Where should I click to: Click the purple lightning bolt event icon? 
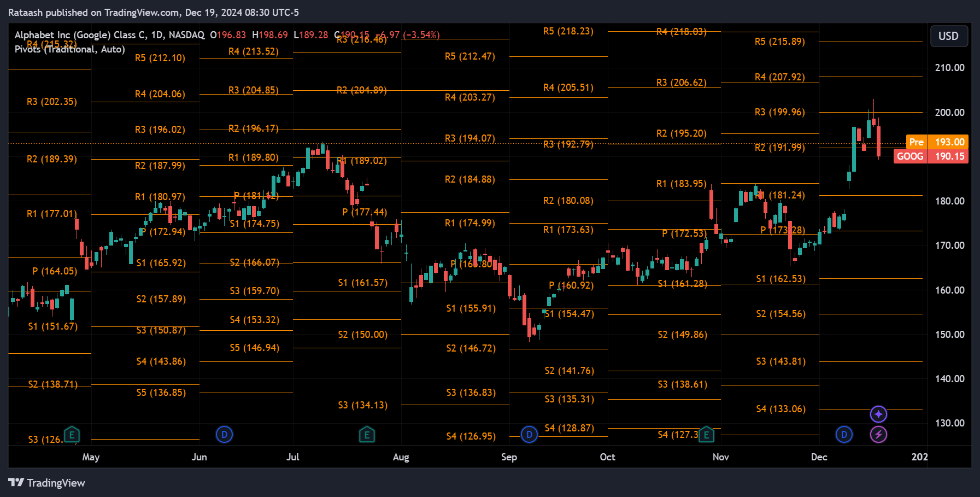tap(878, 435)
